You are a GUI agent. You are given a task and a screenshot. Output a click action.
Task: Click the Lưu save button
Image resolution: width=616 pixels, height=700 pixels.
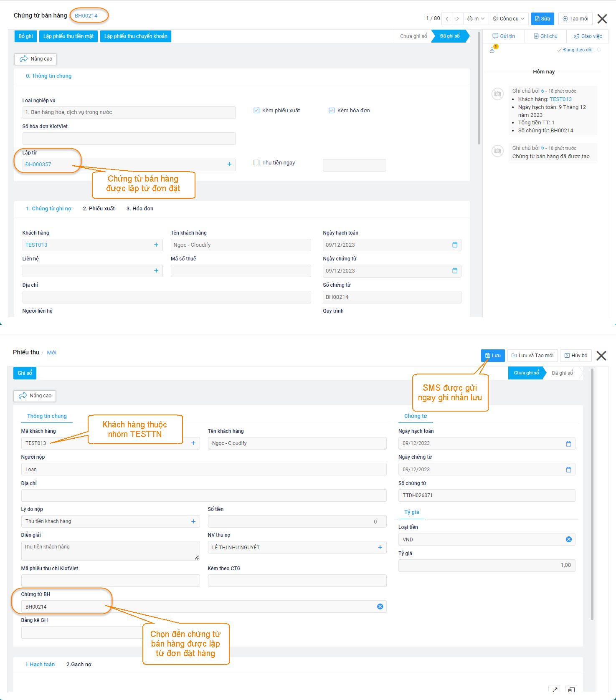pyautogui.click(x=493, y=356)
